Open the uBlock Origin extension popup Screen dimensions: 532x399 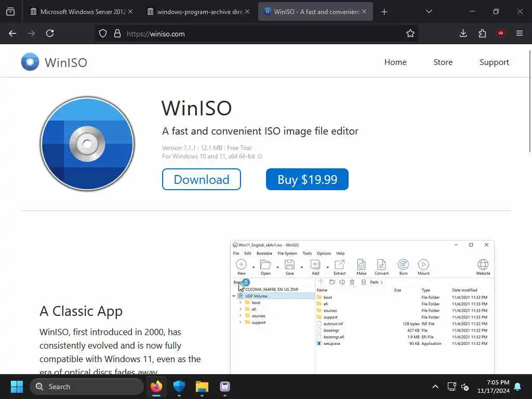tap(501, 33)
